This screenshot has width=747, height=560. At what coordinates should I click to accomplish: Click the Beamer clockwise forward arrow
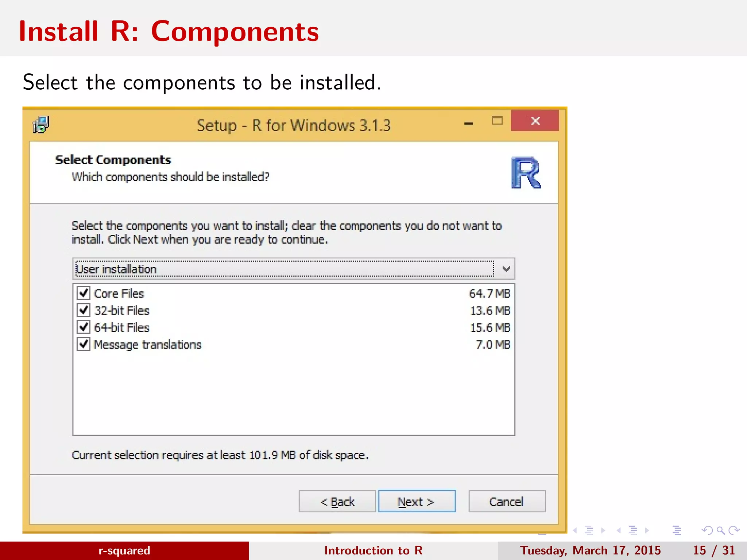coord(734,530)
